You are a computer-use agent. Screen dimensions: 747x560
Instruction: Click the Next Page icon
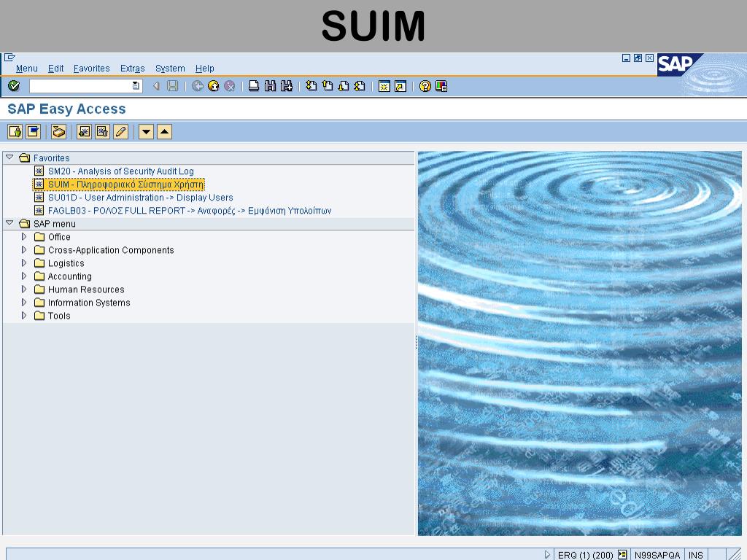[x=344, y=86]
